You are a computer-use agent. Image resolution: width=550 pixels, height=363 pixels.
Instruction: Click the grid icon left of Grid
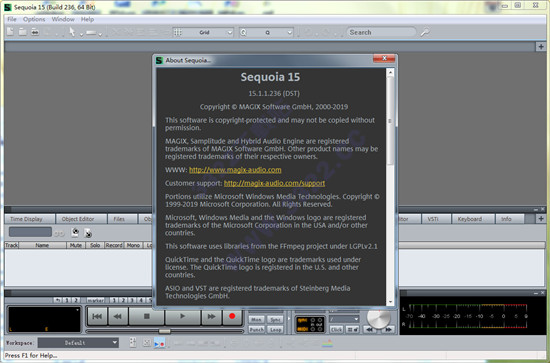[178, 32]
